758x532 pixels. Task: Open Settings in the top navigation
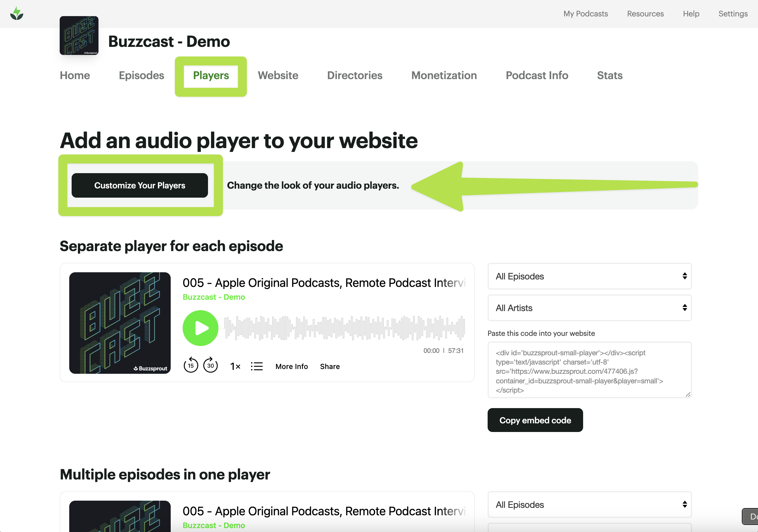(x=733, y=13)
